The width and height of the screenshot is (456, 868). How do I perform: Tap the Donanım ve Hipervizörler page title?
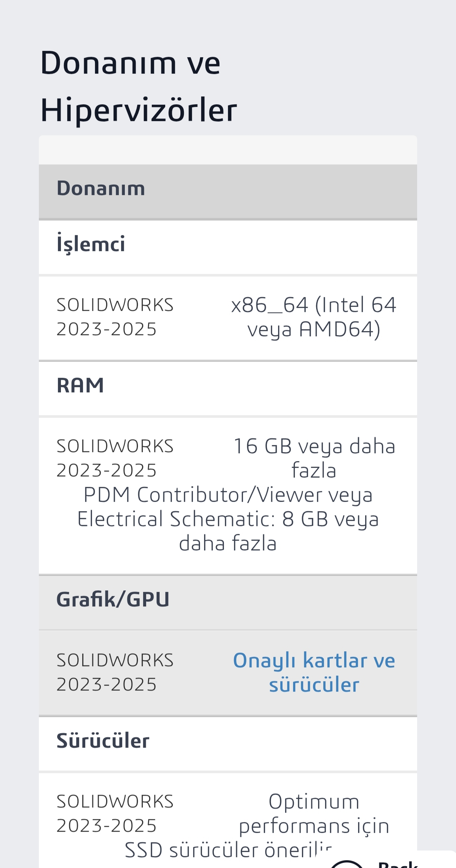(x=138, y=86)
